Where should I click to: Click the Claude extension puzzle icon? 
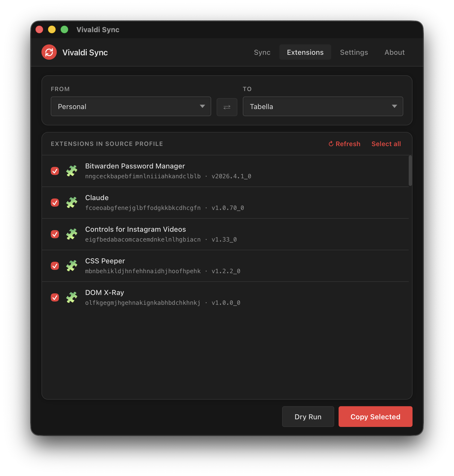coord(72,203)
